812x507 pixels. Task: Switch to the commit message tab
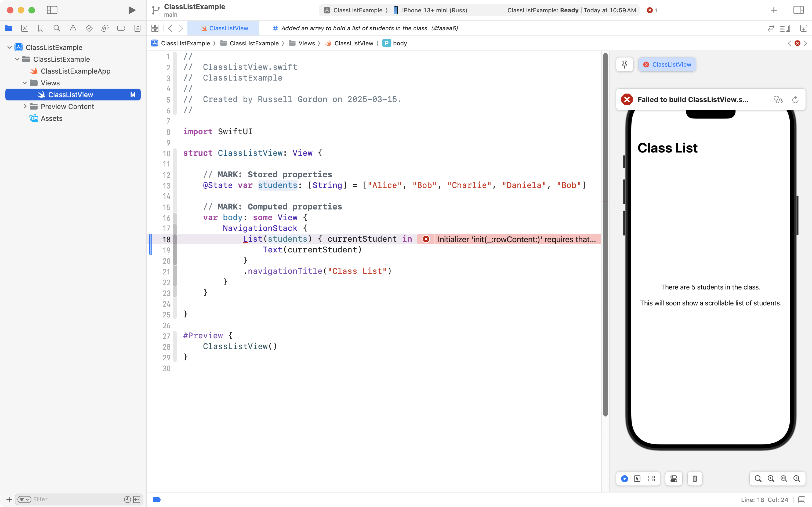(365, 28)
